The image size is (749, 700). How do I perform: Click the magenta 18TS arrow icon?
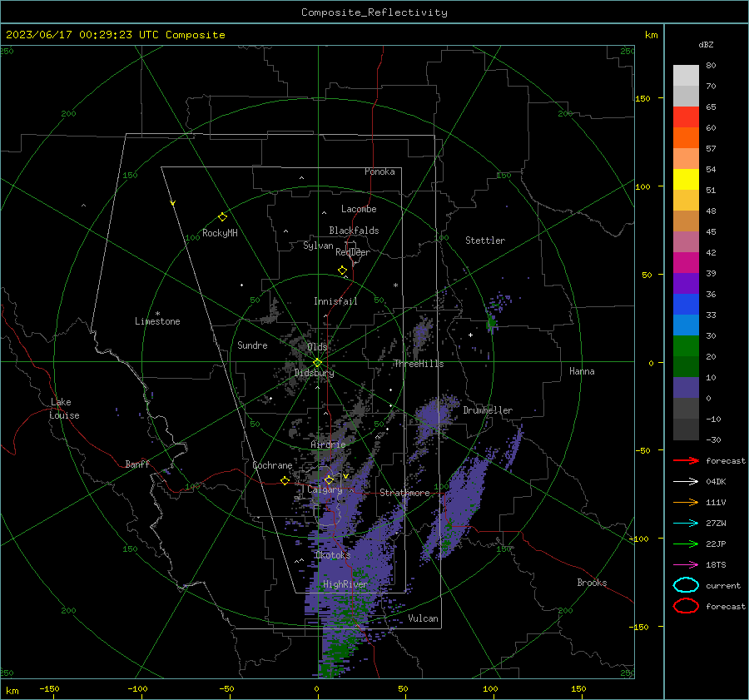(x=686, y=564)
